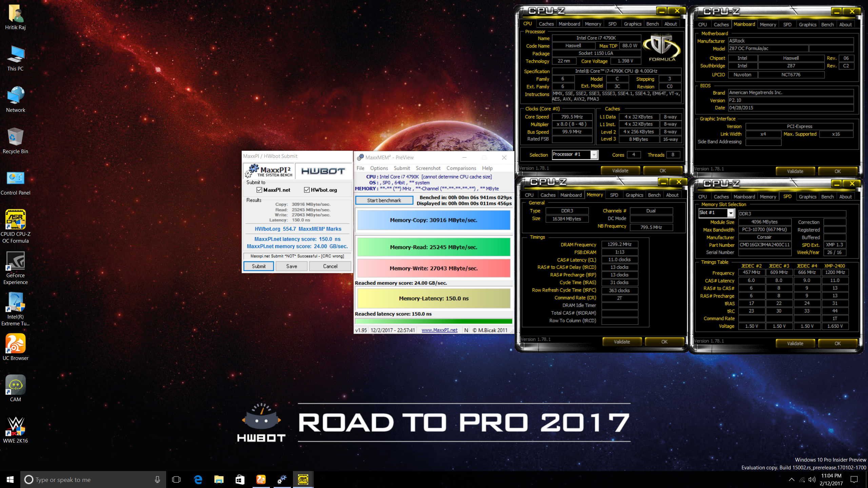Toggle the HWbot.org submit checkbox
868x488 pixels.
(307, 190)
